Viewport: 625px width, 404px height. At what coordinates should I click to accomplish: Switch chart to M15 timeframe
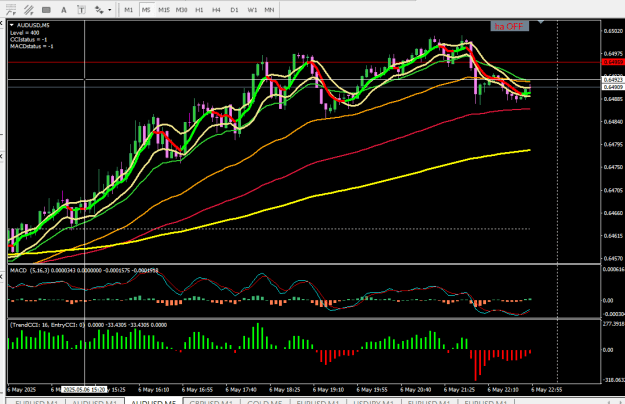[164, 10]
